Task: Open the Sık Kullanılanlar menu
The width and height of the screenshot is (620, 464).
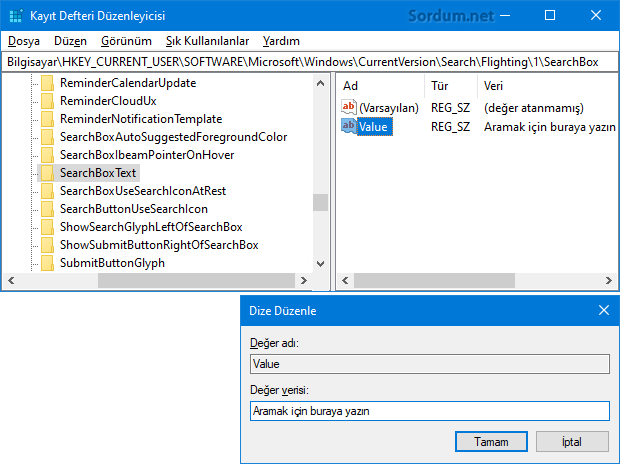Action: pos(207,41)
